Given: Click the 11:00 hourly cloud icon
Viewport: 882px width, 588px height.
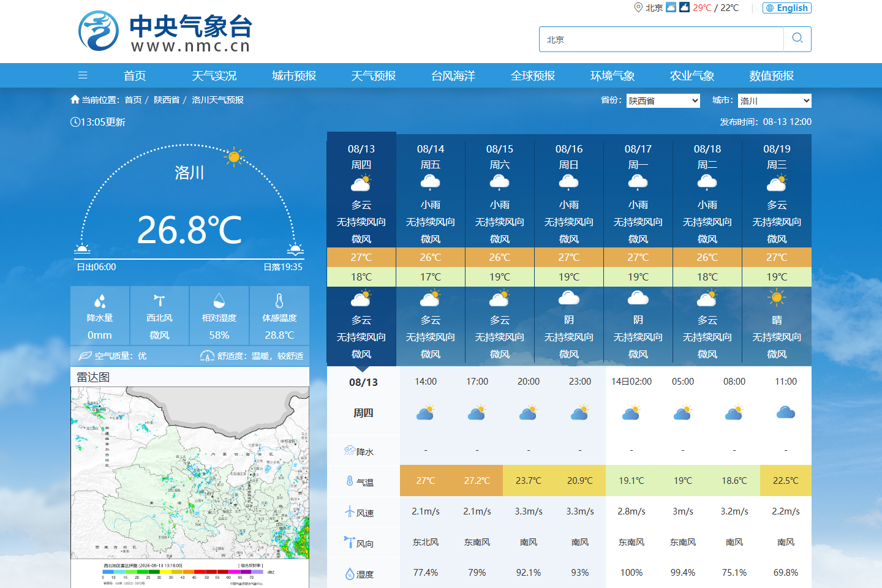Looking at the screenshot, I should 786,412.
